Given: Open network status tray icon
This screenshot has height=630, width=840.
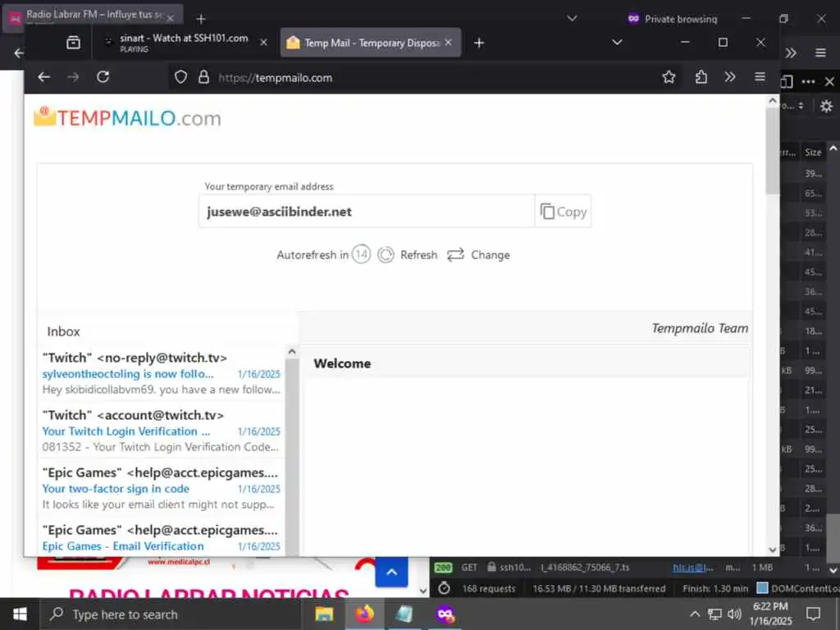Looking at the screenshot, I should (x=714, y=614).
